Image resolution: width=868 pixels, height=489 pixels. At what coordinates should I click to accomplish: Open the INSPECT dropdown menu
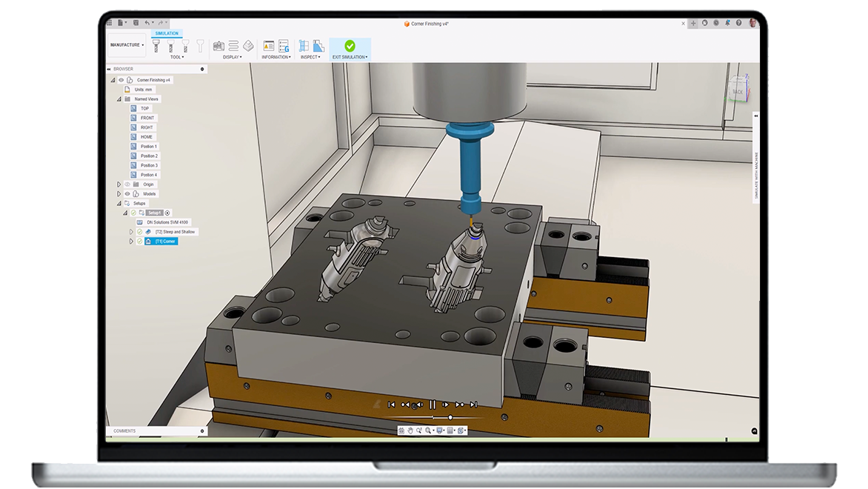pos(310,57)
